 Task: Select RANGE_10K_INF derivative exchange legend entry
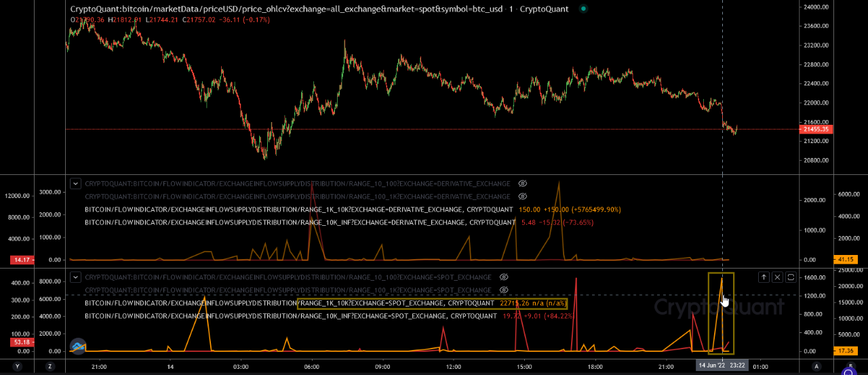click(x=300, y=222)
